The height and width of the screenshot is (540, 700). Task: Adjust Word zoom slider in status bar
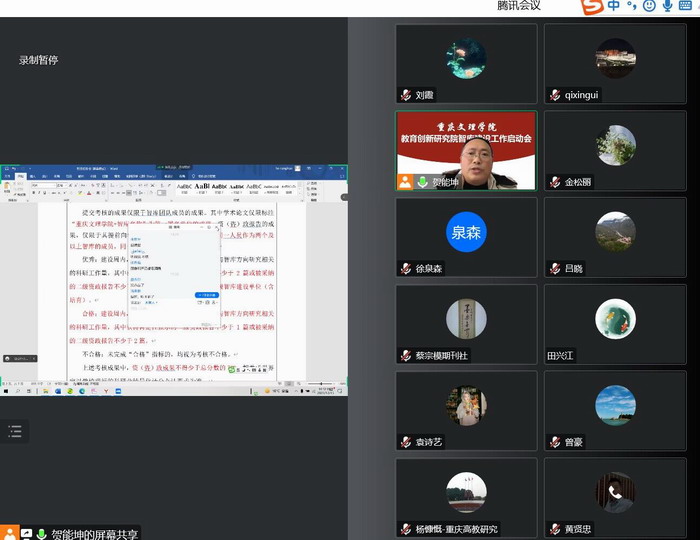click(321, 383)
